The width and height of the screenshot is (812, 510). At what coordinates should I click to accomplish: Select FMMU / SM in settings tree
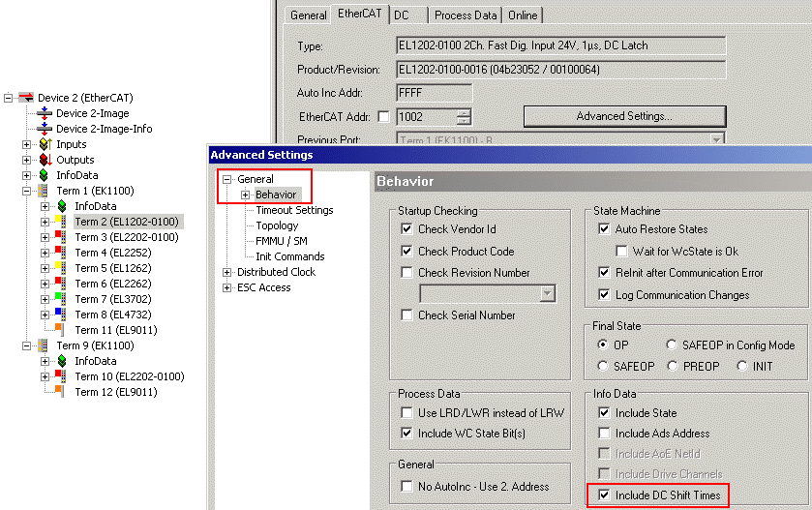click(x=282, y=241)
